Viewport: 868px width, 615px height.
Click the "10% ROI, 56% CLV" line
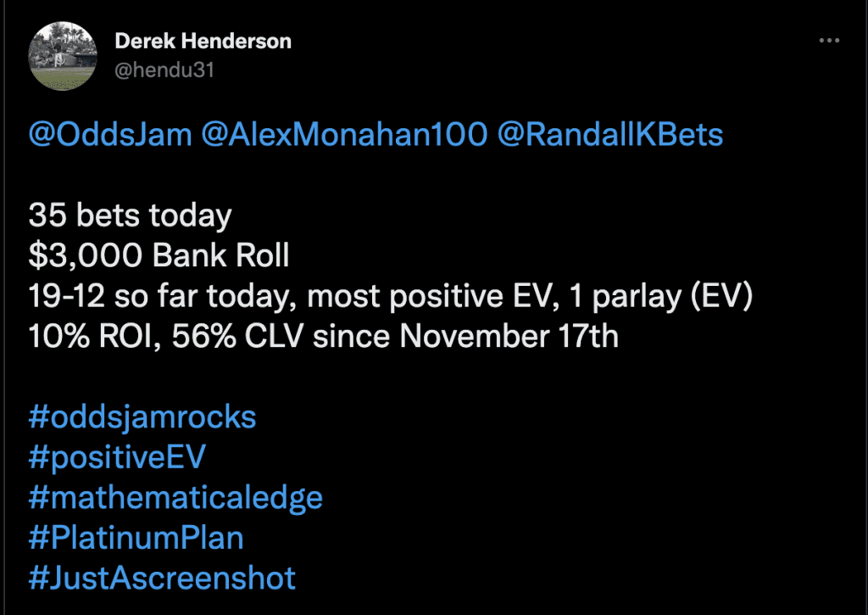(x=323, y=336)
